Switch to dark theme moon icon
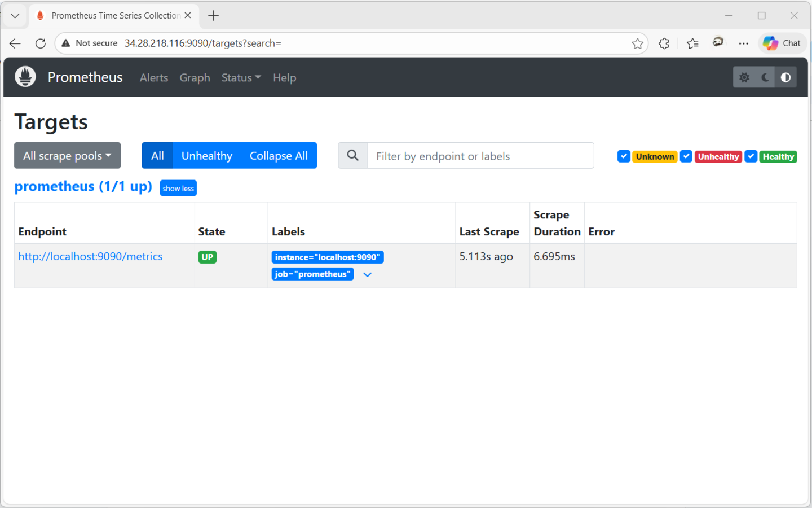 (x=765, y=77)
